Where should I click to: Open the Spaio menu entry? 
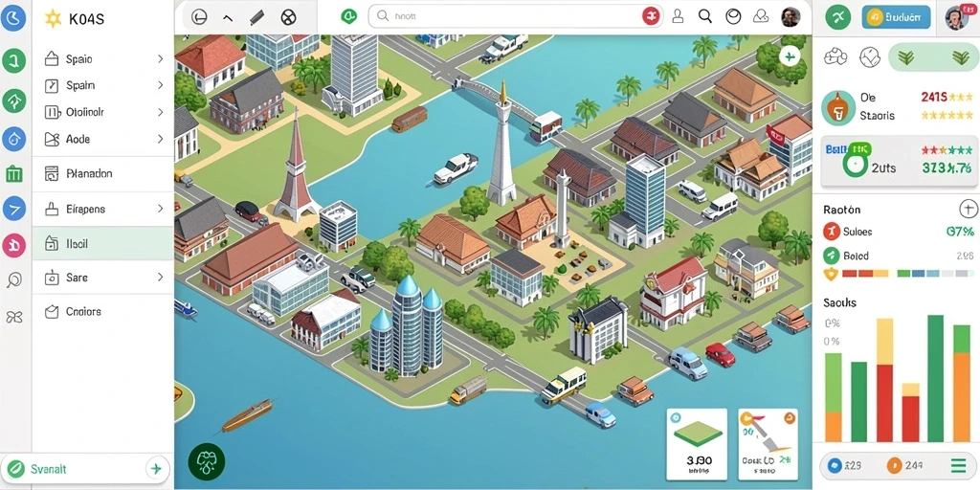pyautogui.click(x=103, y=58)
